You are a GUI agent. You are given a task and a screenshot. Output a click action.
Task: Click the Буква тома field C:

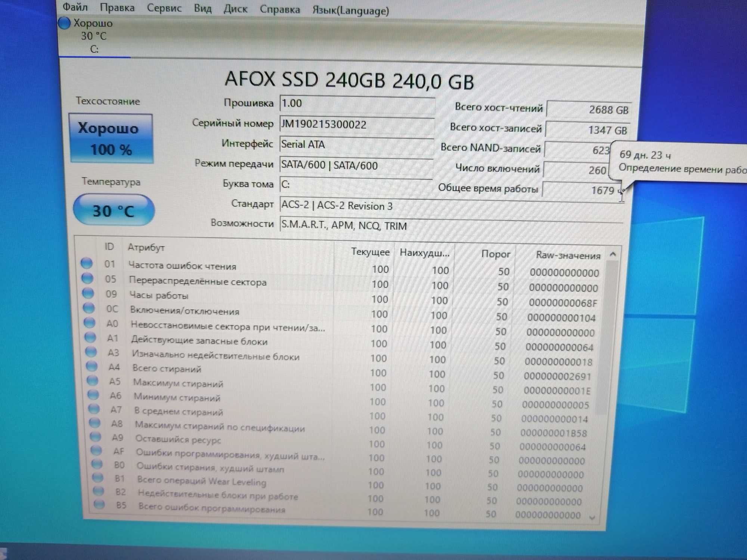[356, 185]
